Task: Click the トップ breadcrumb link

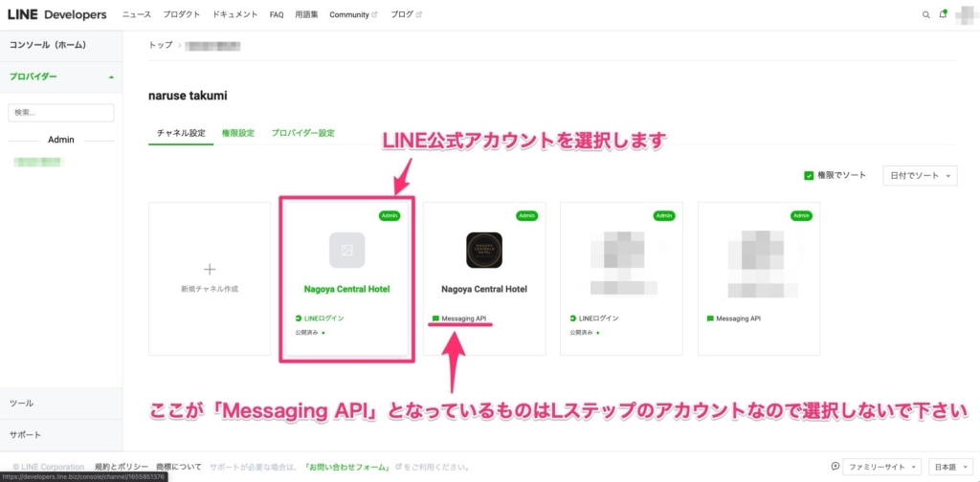Action: tap(160, 45)
